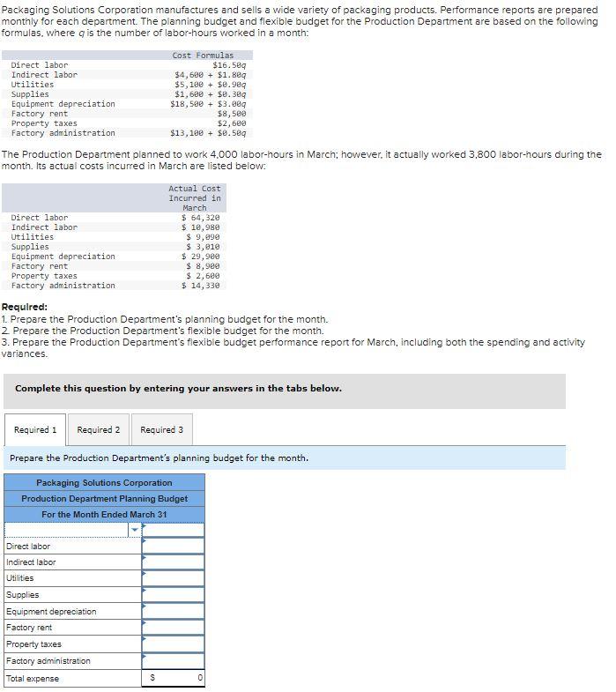Viewport: 616px width, 692px height.
Task: Click the 'Total expense' row label
Action: coord(33,679)
